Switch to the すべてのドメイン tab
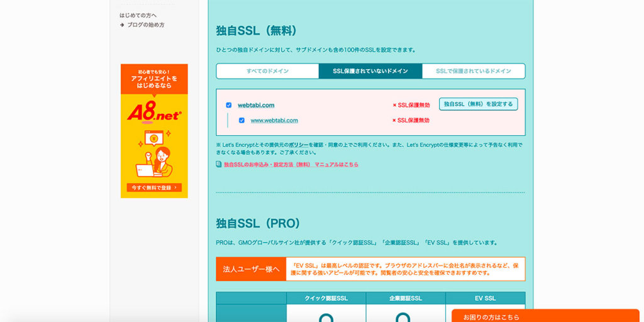 point(267,71)
